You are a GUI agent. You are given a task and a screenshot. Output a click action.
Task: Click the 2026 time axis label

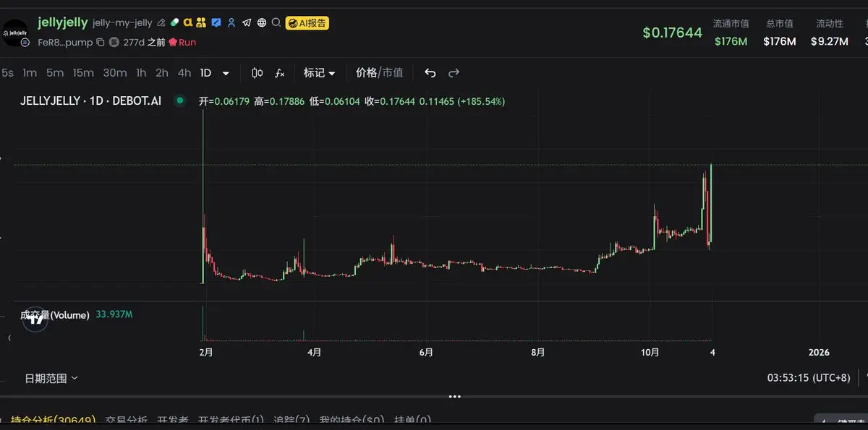pyautogui.click(x=819, y=353)
